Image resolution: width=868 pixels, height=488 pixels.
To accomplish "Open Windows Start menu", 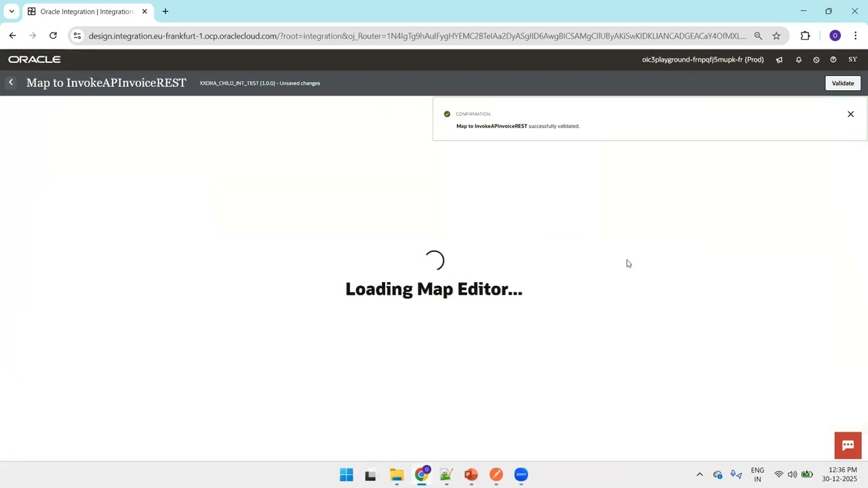I will pos(347,474).
